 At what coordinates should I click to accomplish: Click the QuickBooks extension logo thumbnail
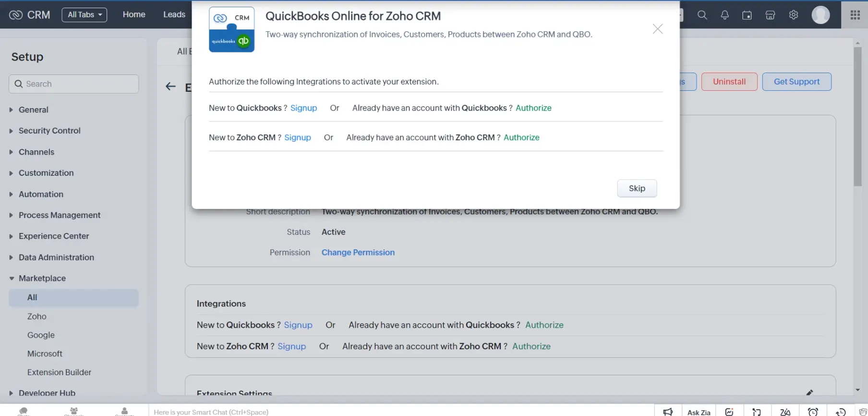231,30
